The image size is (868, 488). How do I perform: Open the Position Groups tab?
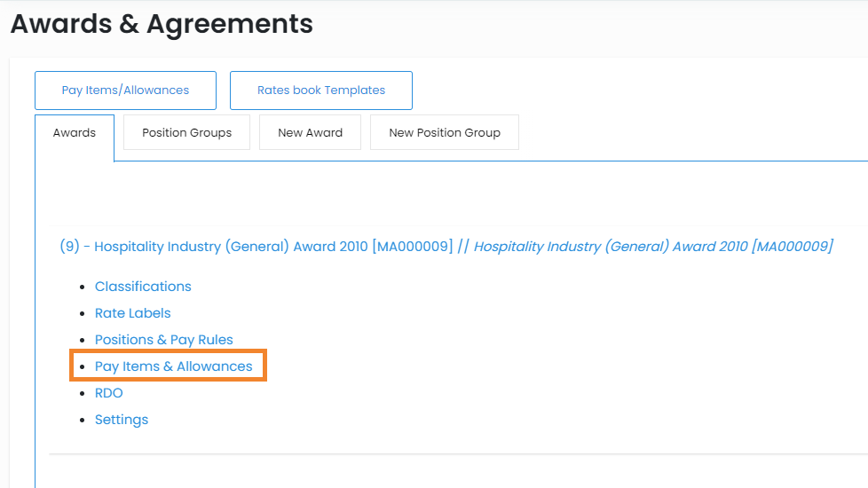pos(186,133)
